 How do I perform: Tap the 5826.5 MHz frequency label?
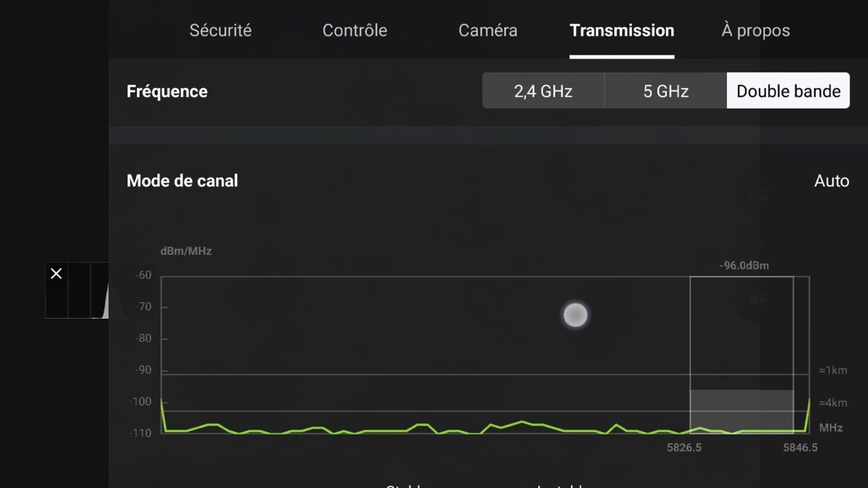pos(684,448)
